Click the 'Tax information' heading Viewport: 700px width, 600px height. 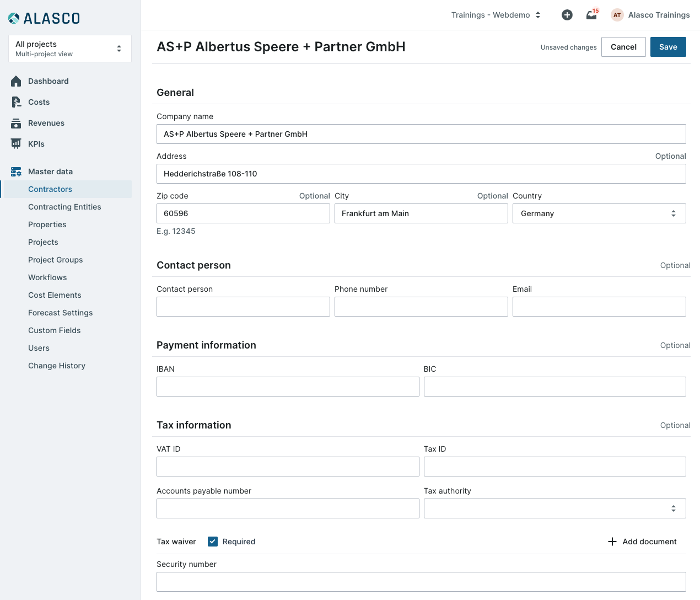[194, 425]
